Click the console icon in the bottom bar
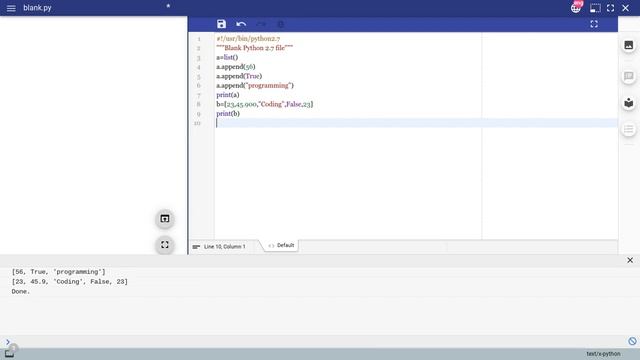The image size is (640, 360). pos(9,354)
